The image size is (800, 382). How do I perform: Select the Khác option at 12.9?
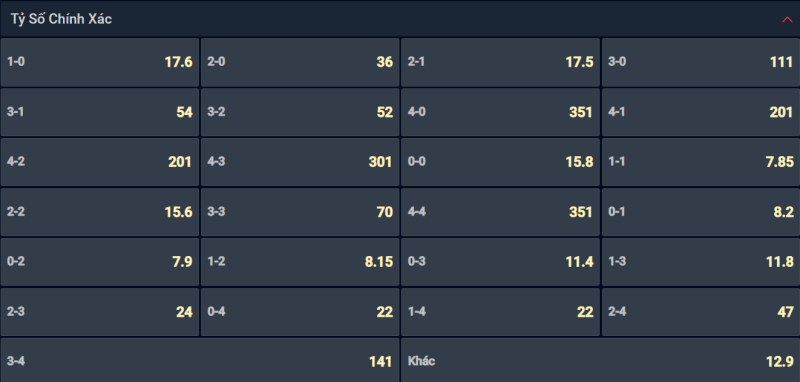click(601, 360)
